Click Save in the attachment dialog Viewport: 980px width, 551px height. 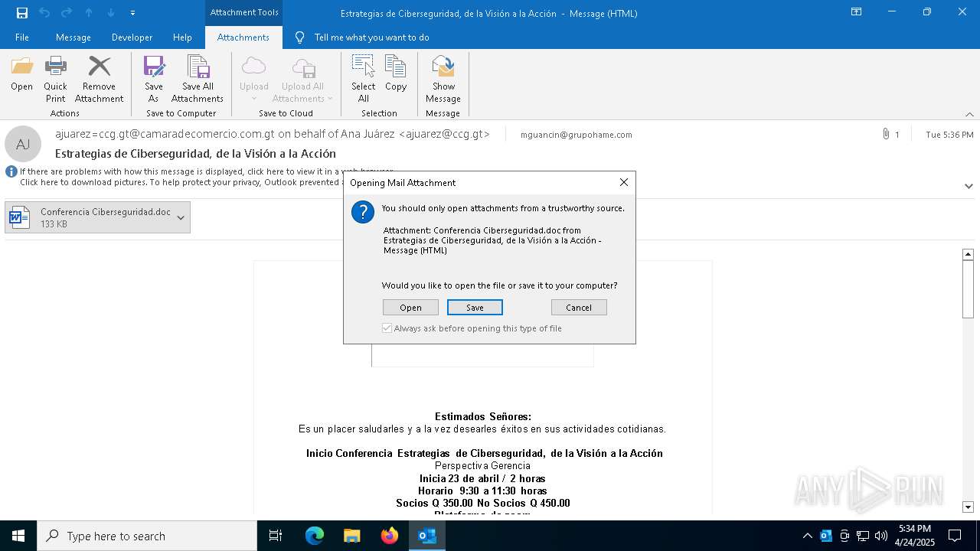click(x=475, y=308)
